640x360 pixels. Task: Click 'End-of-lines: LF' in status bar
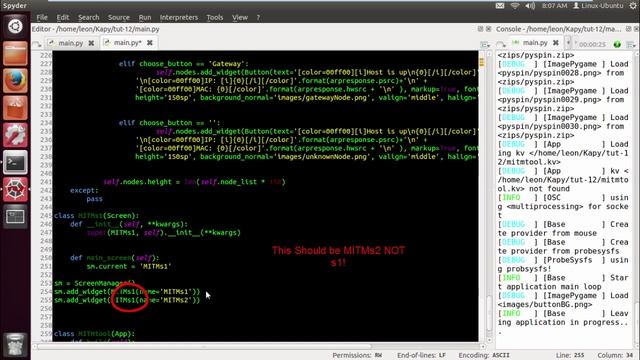(421, 355)
